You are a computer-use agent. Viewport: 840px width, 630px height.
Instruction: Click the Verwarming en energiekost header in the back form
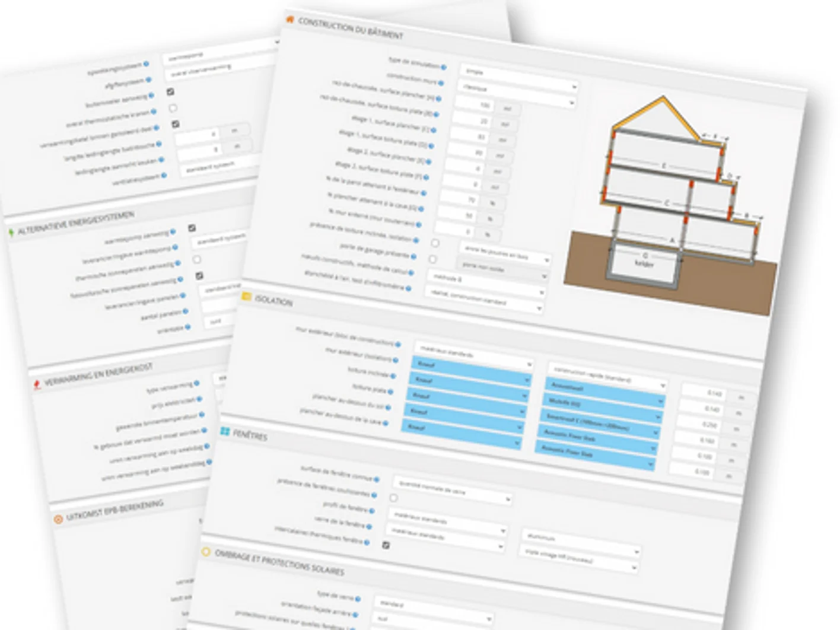(x=98, y=375)
